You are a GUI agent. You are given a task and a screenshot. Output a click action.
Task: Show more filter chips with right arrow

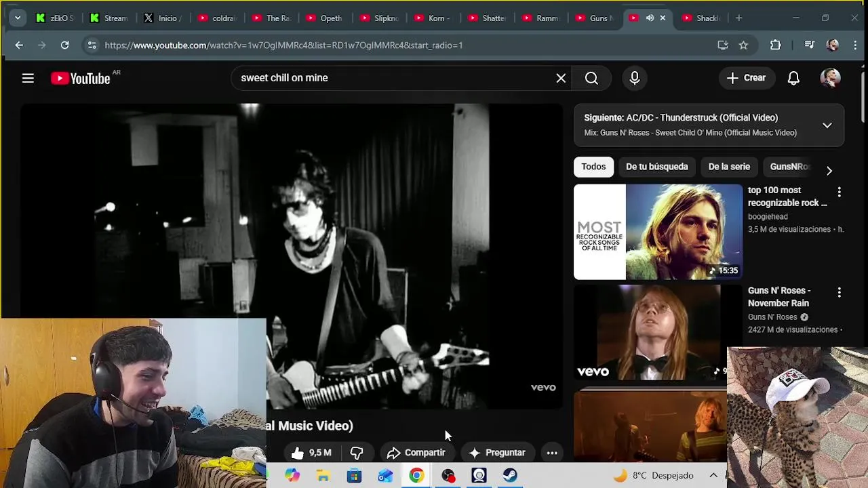(x=829, y=171)
